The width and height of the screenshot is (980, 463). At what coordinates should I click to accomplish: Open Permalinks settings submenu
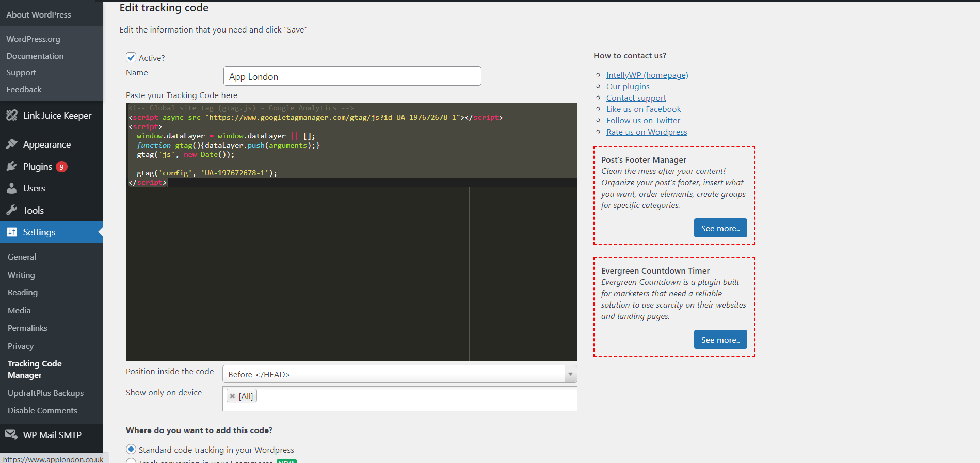27,328
